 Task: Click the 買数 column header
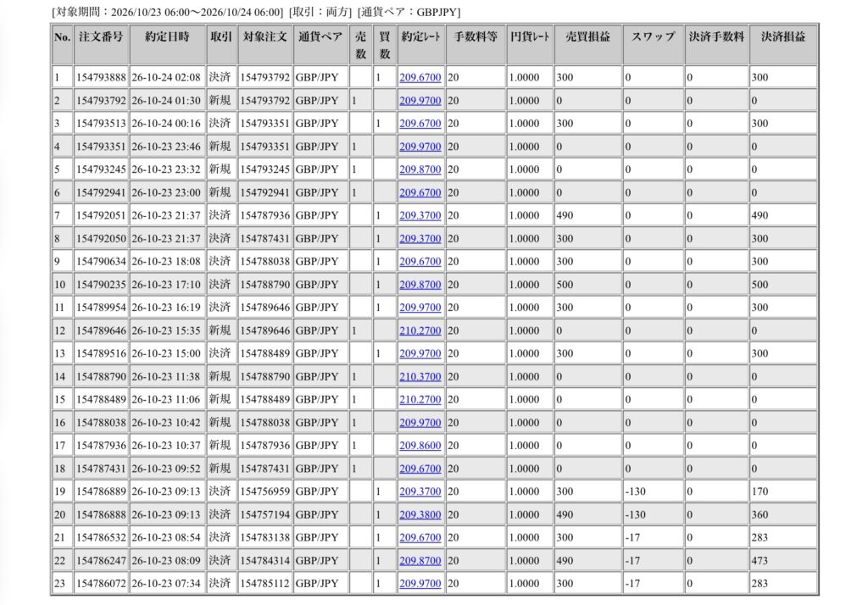[x=385, y=46]
